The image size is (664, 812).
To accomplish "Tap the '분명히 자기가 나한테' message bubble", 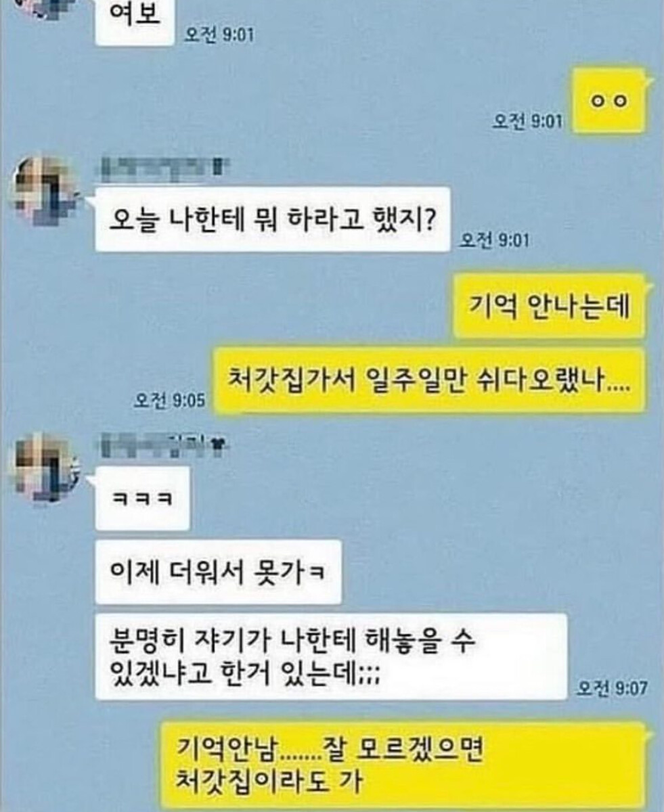I will click(331, 656).
